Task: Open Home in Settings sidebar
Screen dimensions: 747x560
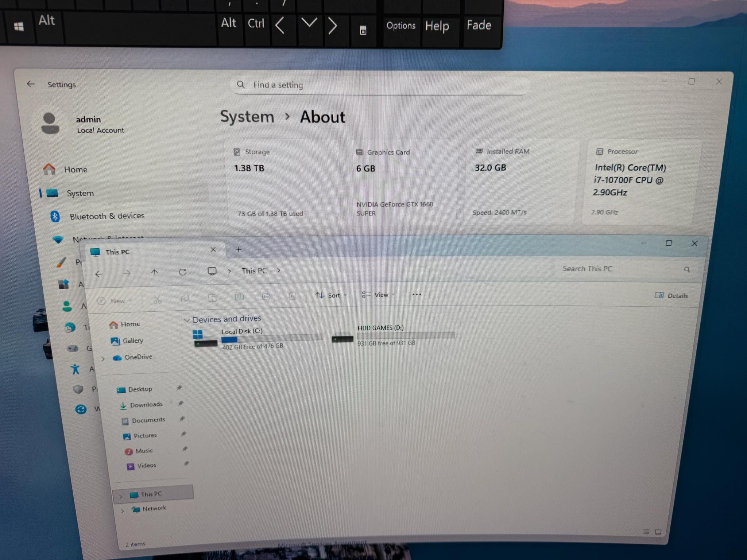Action: point(75,170)
